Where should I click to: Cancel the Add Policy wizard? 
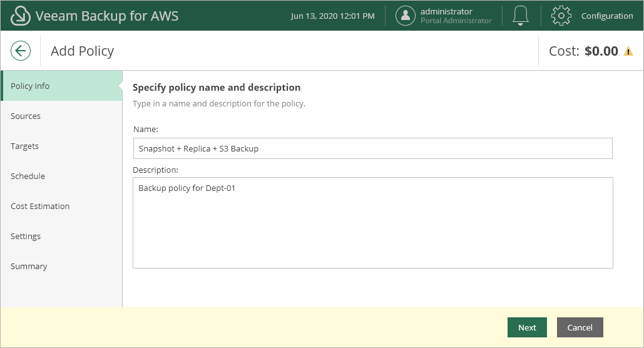(x=580, y=327)
